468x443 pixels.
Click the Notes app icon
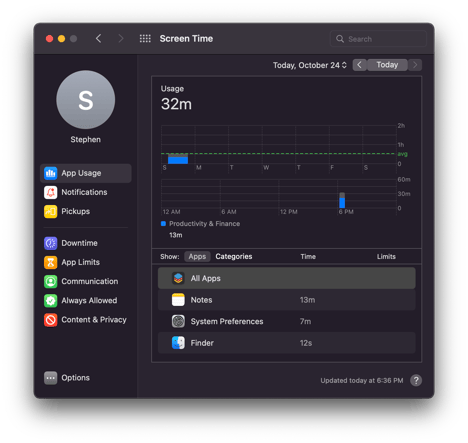[178, 300]
